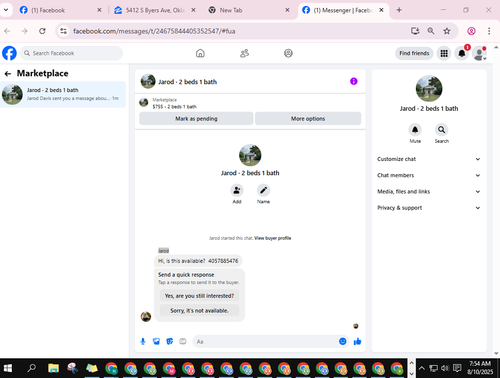The width and height of the screenshot is (500, 378).
Task: Bookmark this page with the star icon
Action: click(447, 31)
